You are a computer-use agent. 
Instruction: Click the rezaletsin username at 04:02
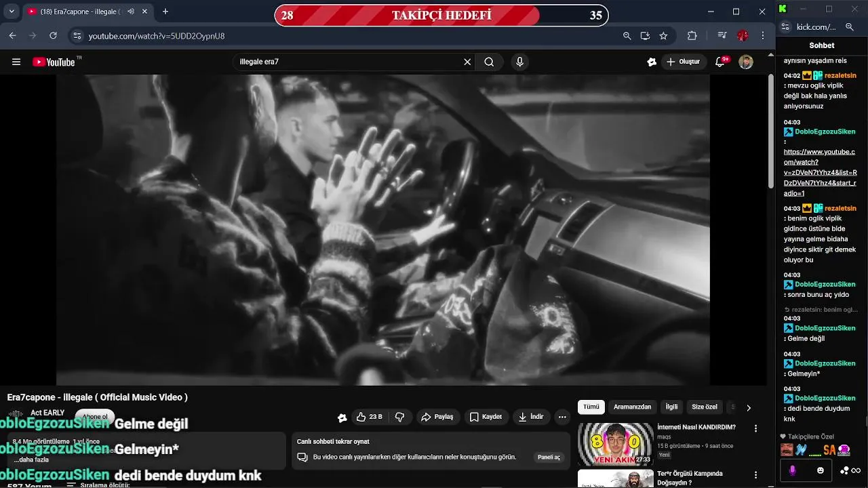(840, 75)
